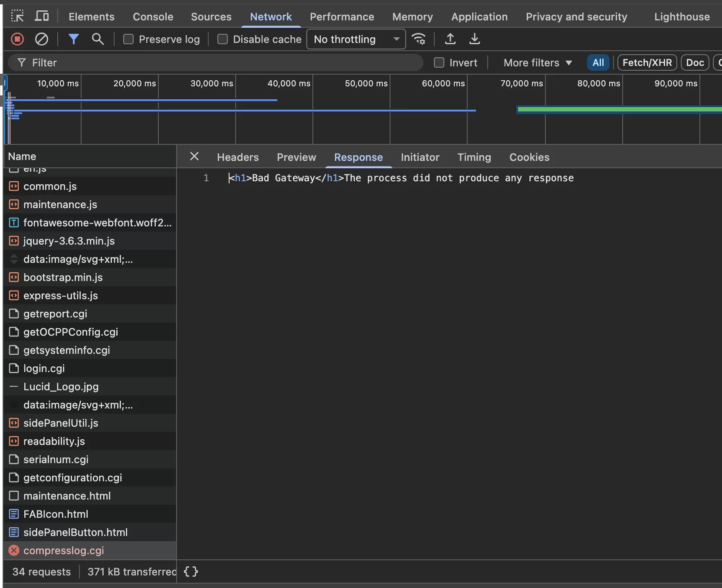This screenshot has height=588, width=722.
Task: Click into the Filter text field
Action: tap(215, 63)
